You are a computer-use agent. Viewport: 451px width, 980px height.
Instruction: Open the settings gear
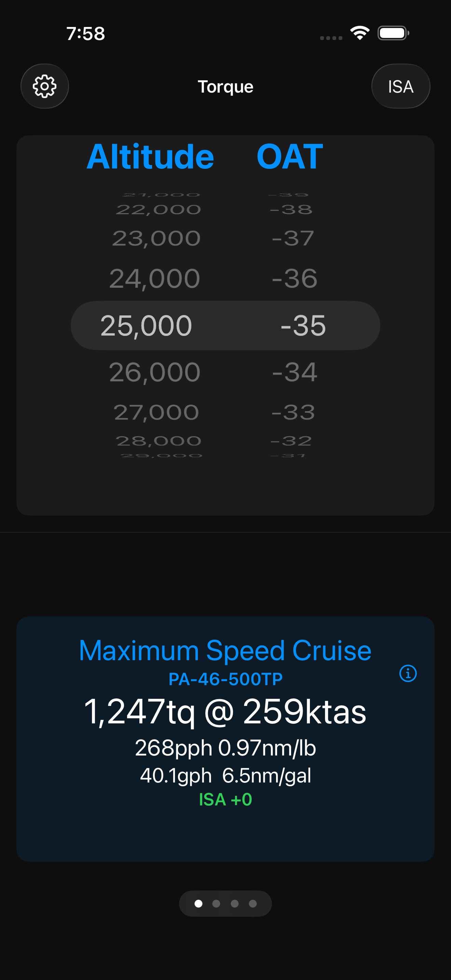44,86
